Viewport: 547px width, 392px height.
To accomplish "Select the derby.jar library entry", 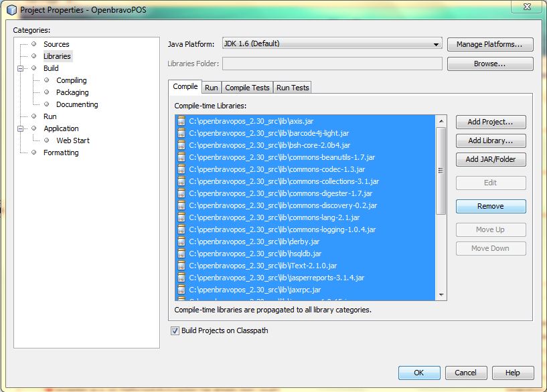I will click(305, 241).
